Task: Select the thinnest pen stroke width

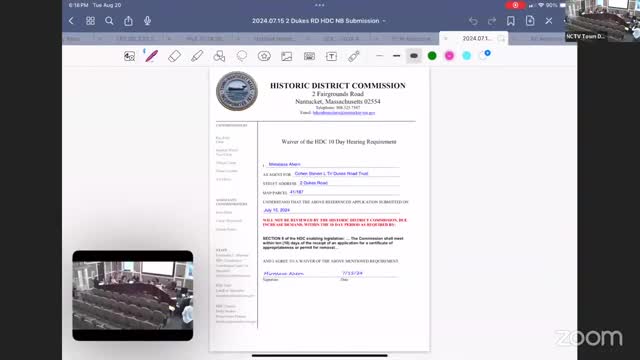Action: coord(380,56)
